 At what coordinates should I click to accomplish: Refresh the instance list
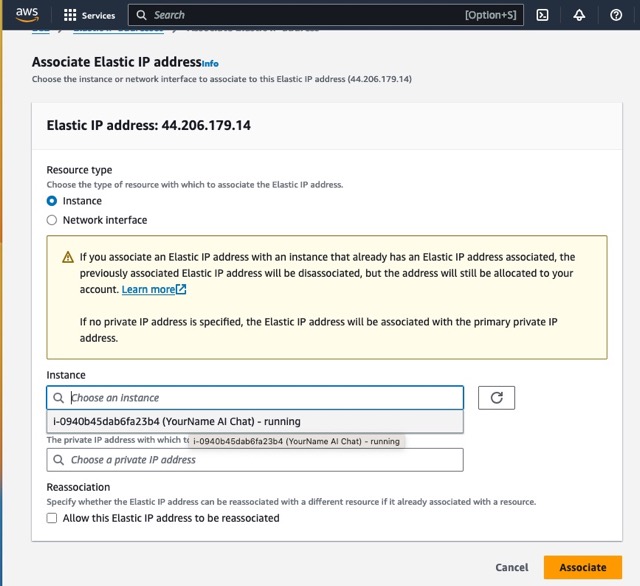pyautogui.click(x=496, y=397)
